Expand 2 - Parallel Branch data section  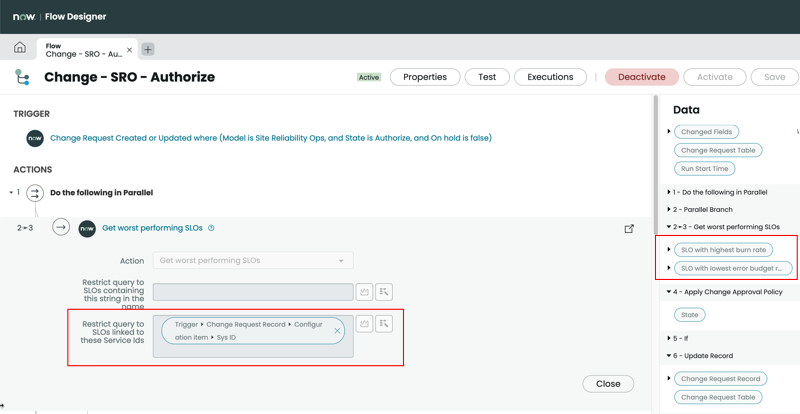pyautogui.click(x=669, y=209)
